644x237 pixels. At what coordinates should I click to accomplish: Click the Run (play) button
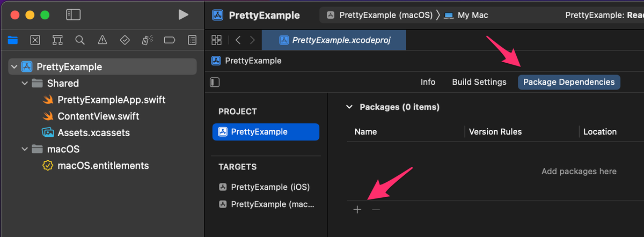184,15
